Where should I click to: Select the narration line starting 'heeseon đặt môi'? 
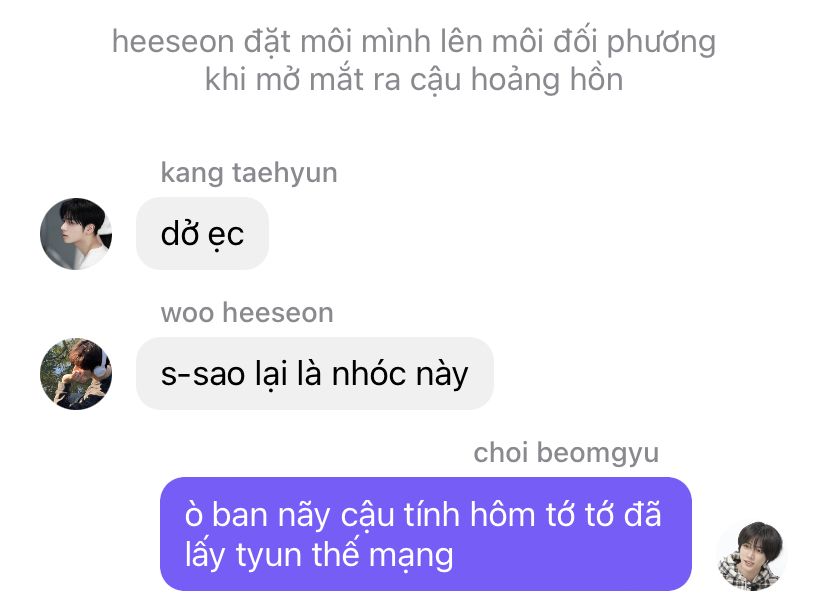tap(414, 42)
